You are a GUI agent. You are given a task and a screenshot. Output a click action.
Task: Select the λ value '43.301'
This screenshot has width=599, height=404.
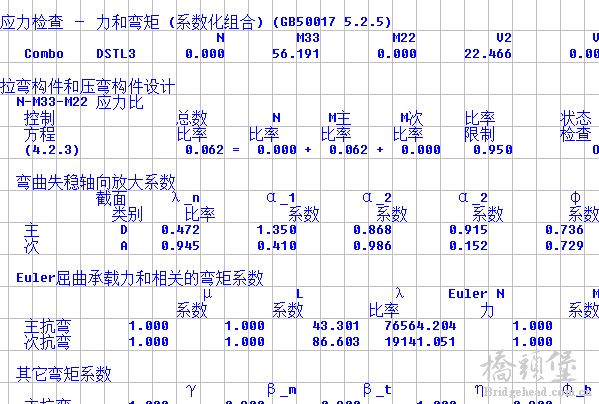tap(336, 326)
